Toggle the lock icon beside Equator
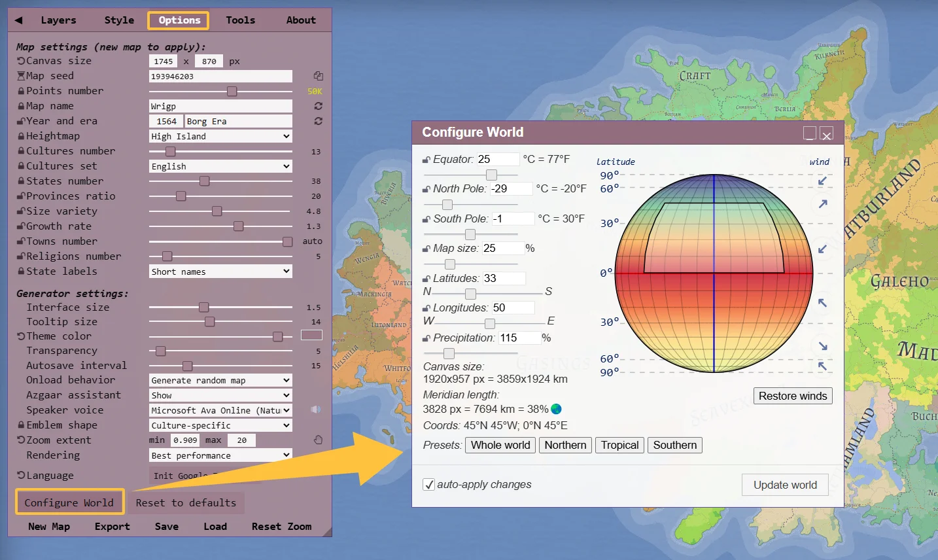This screenshot has width=938, height=560. coord(427,158)
